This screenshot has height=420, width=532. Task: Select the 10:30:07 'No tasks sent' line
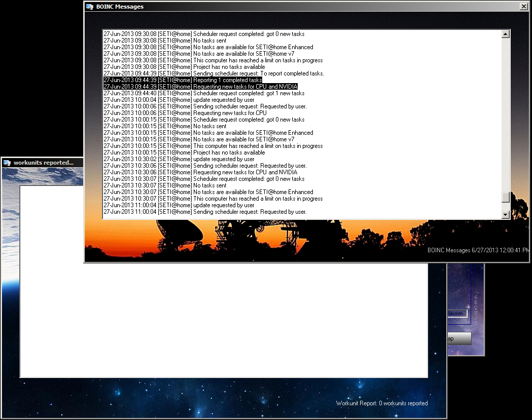click(165, 185)
